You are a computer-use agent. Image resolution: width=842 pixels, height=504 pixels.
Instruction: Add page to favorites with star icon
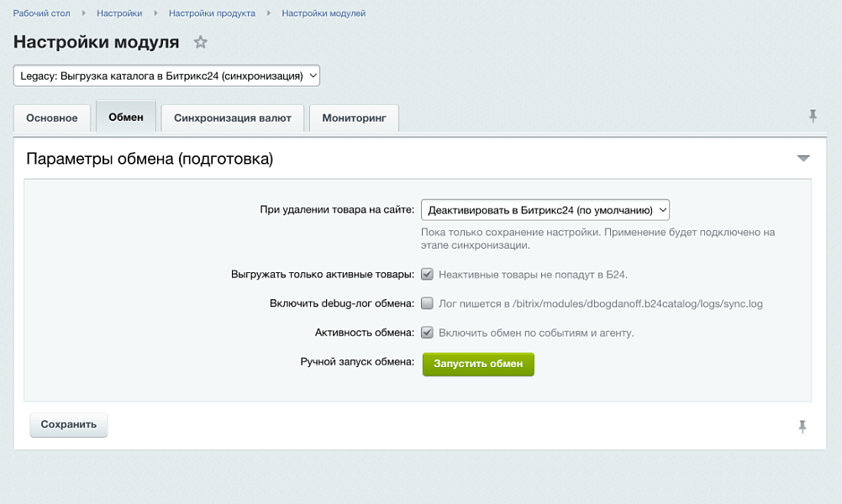tap(200, 42)
